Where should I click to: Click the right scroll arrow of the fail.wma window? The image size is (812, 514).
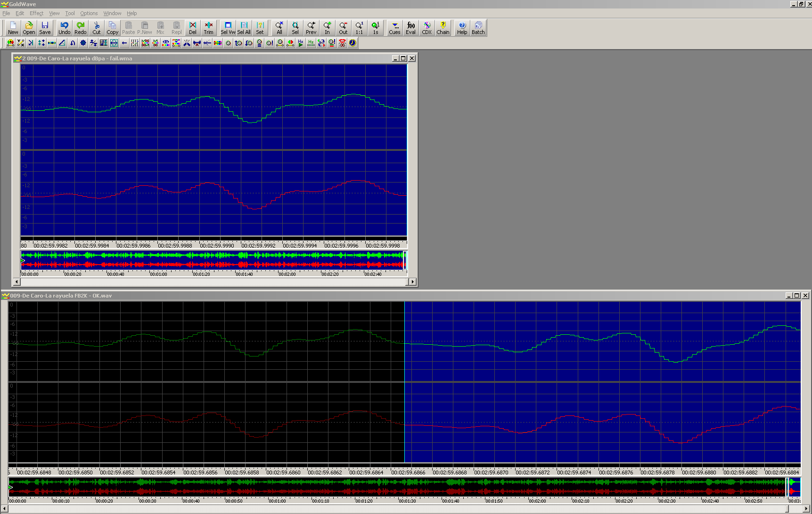point(412,282)
